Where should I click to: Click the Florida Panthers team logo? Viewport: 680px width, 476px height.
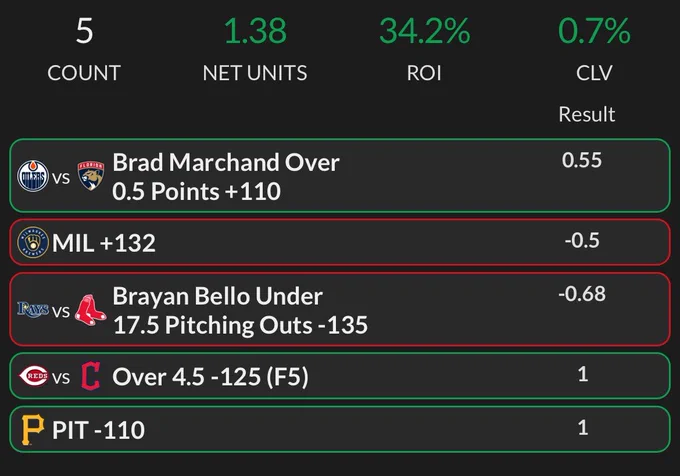tap(91, 176)
